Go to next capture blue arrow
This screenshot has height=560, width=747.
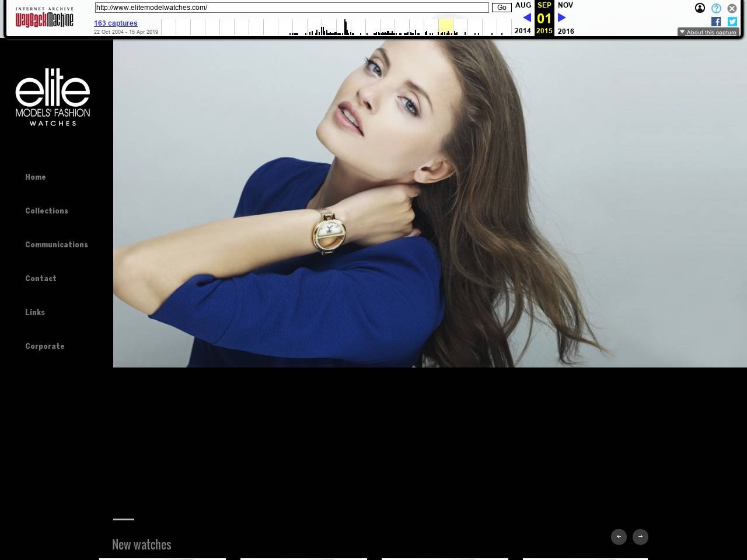562,17
